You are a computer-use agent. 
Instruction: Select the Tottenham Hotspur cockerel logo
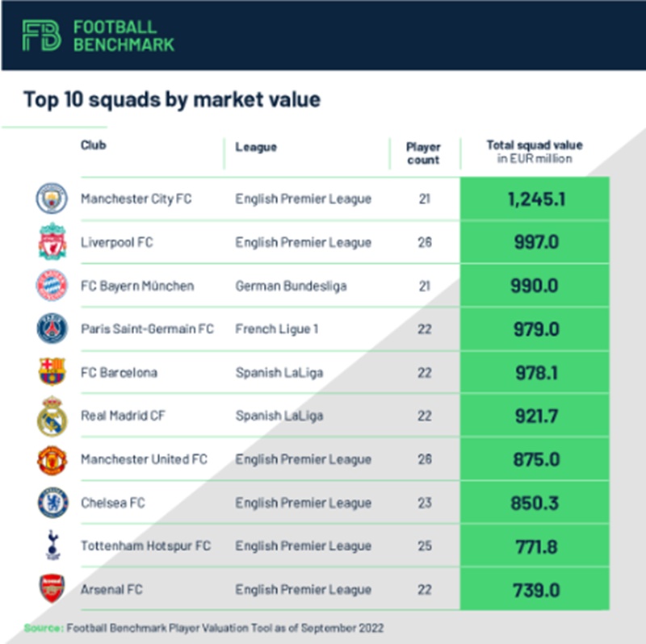(52, 546)
